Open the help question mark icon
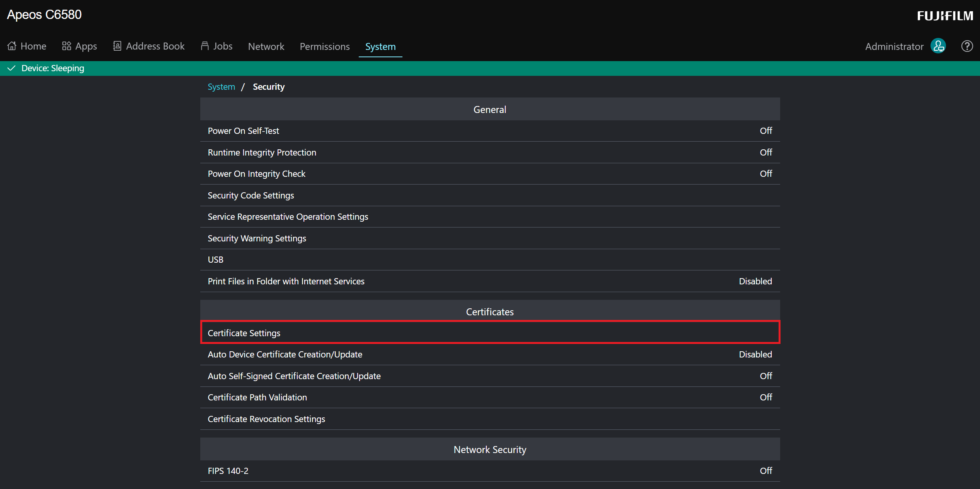This screenshot has height=489, width=980. coord(967,46)
